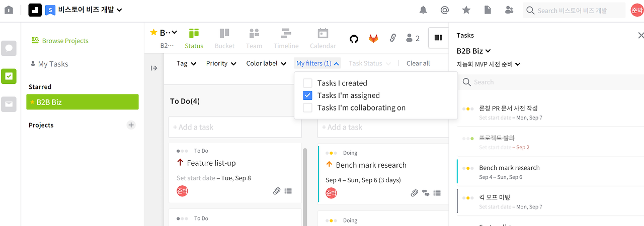Expand the collapsed side panel arrow

tap(154, 68)
